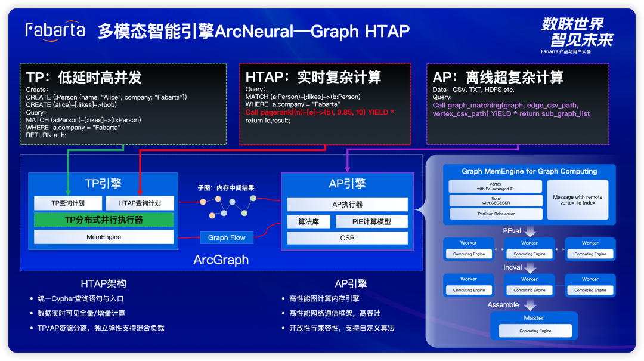Select the 'return id,result;' code line
This screenshot has width=644, height=361.
[268, 121]
